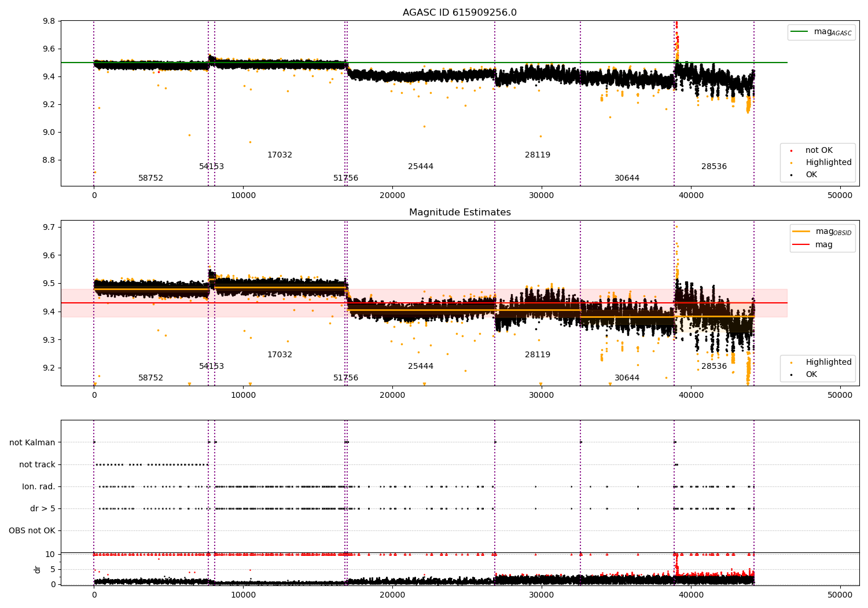Screen dimensions: 868x608
Task: Select obsid label 28536 in the top plot
Action: click(714, 167)
